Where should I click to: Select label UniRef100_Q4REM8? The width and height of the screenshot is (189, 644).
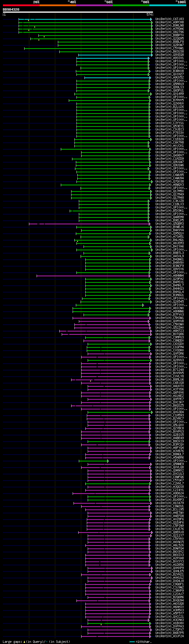tap(170, 217)
